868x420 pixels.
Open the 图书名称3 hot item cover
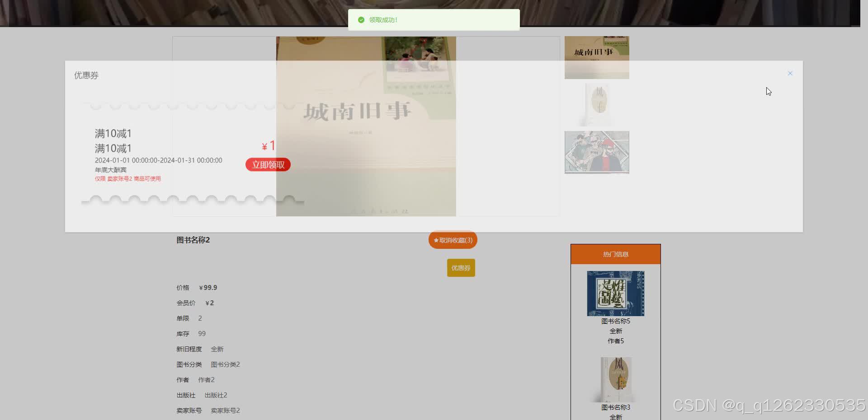pos(616,380)
